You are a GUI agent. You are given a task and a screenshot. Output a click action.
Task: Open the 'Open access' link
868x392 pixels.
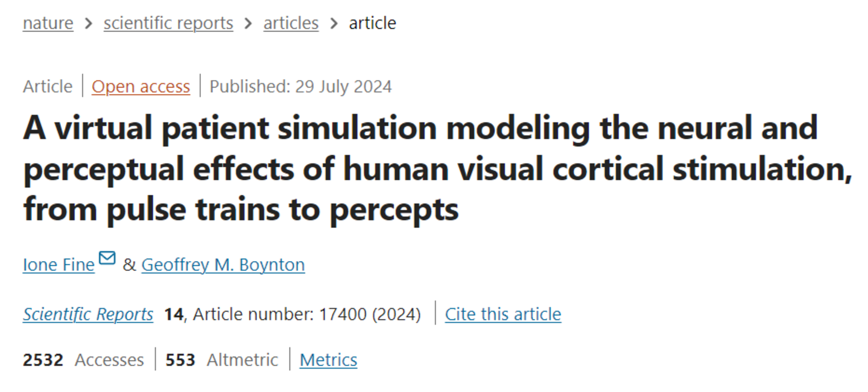point(141,87)
